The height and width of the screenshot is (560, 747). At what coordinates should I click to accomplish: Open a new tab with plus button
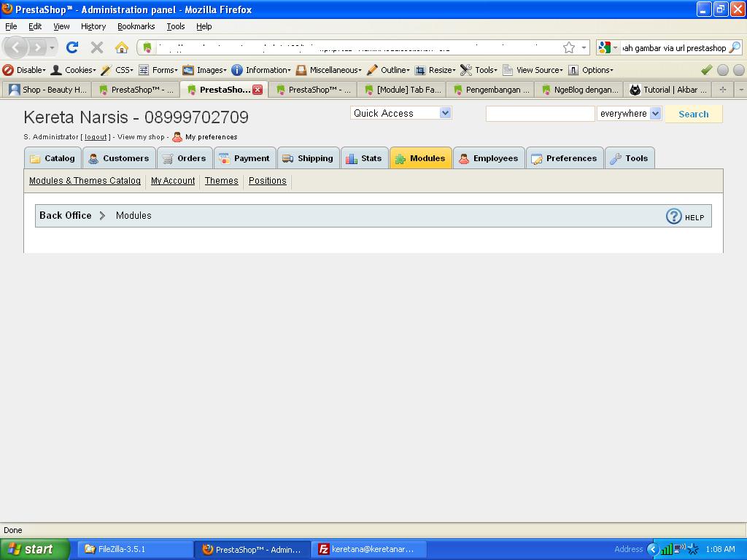pyautogui.click(x=723, y=90)
